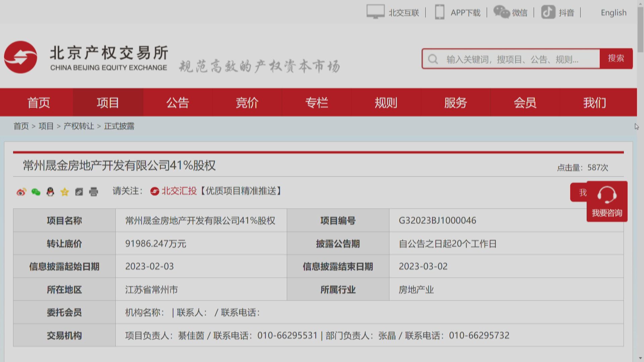Click 产权转让 in the breadcrumb
This screenshot has width=644, height=362.
pos(79,126)
